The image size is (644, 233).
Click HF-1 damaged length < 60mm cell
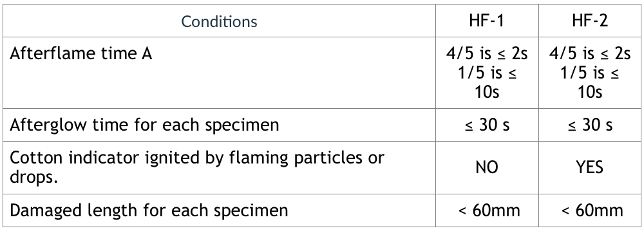coord(487,210)
